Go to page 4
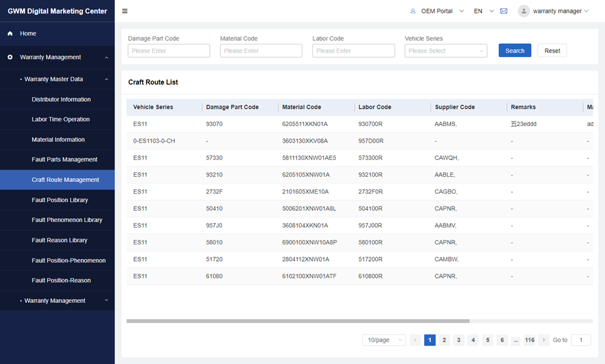This screenshot has width=605, height=364. pyautogui.click(x=473, y=340)
